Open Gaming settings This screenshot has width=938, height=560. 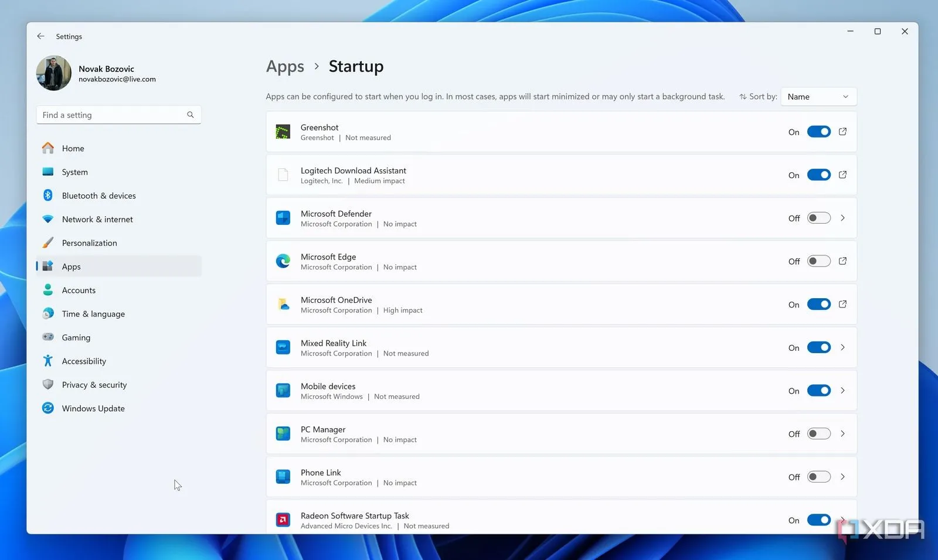pyautogui.click(x=76, y=337)
